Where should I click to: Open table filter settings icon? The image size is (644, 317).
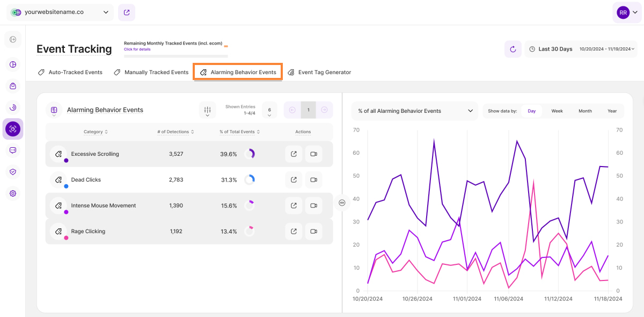tap(207, 110)
